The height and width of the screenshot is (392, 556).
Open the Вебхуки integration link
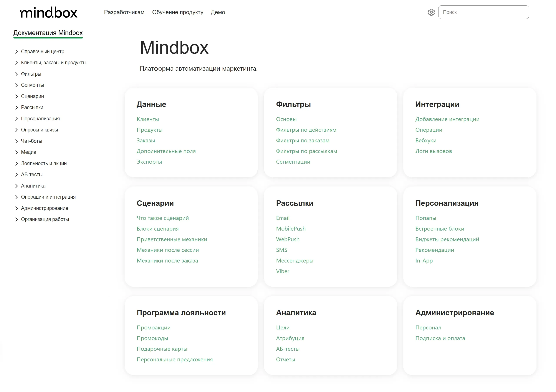[425, 141]
